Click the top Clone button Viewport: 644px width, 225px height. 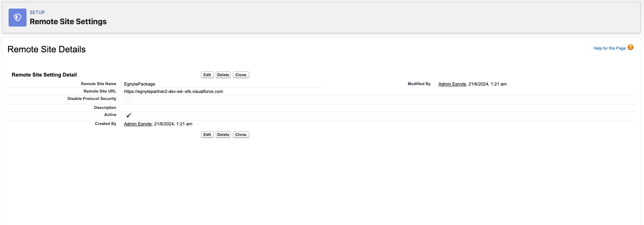[x=241, y=75]
